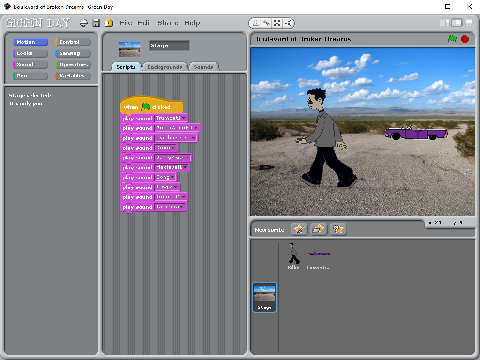This screenshot has height=360, width=480.
Task: Open the Share menu
Action: click(168, 23)
